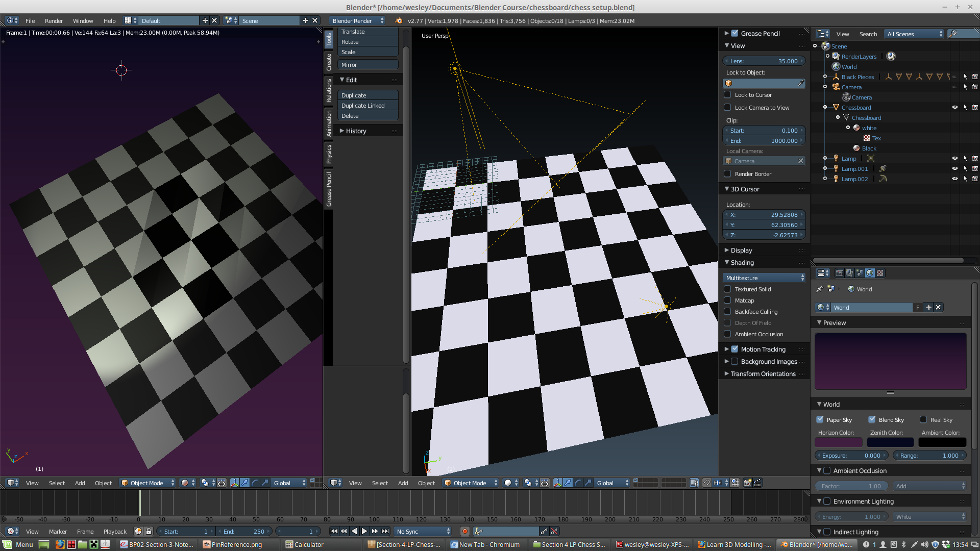980x551 pixels.
Task: Open the Render menu
Action: (54, 21)
